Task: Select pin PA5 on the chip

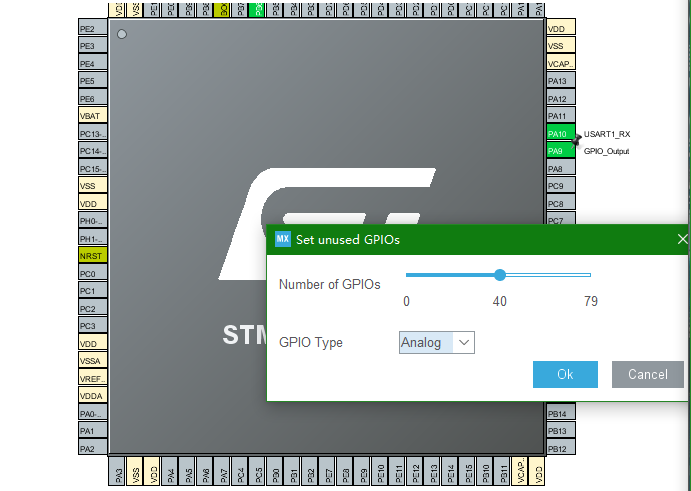Action: (187, 471)
